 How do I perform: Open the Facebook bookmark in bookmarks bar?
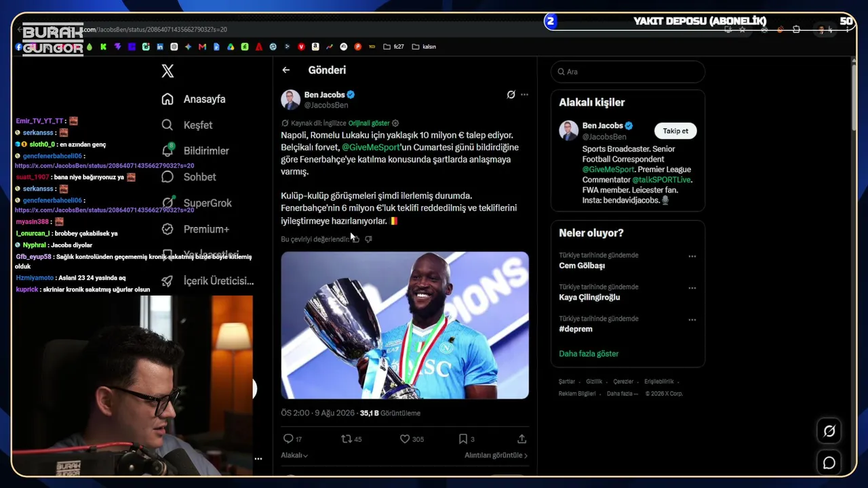pyautogui.click(x=19, y=47)
